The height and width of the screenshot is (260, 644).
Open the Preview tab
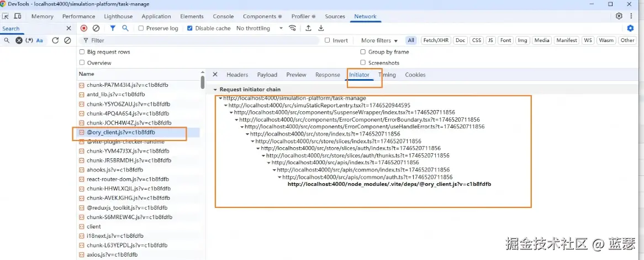(296, 75)
